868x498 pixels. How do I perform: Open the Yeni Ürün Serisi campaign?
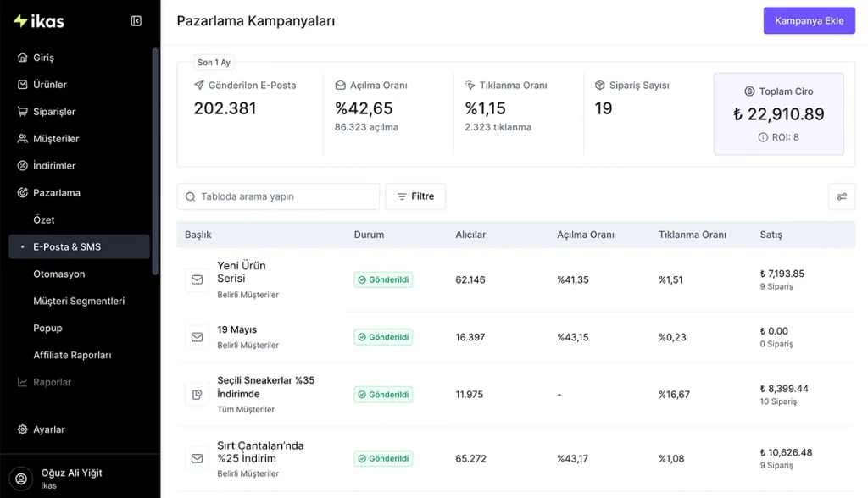click(x=241, y=272)
